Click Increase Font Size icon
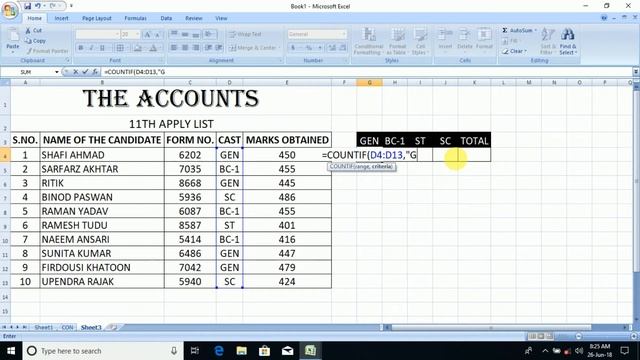 [147, 35]
